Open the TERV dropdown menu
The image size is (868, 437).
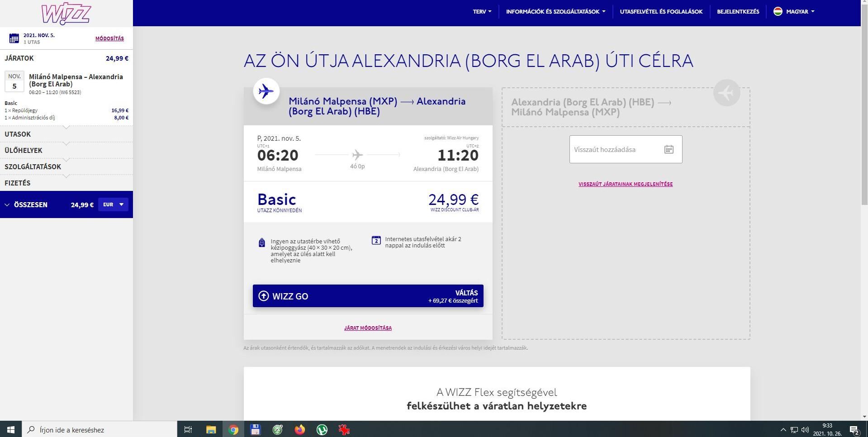point(482,12)
